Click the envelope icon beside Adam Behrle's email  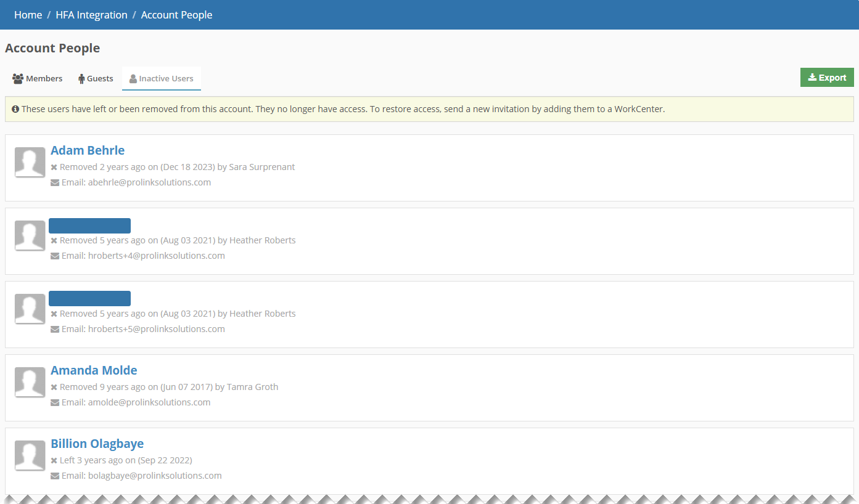54,182
